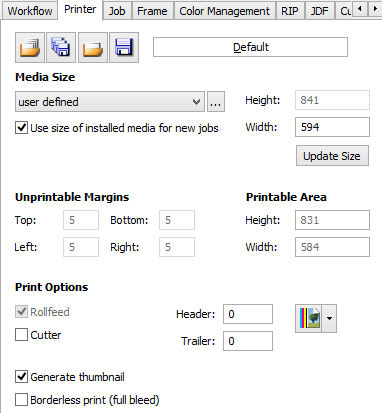Enable the Cutter checkbox
The image size is (382, 413).
tap(21, 335)
